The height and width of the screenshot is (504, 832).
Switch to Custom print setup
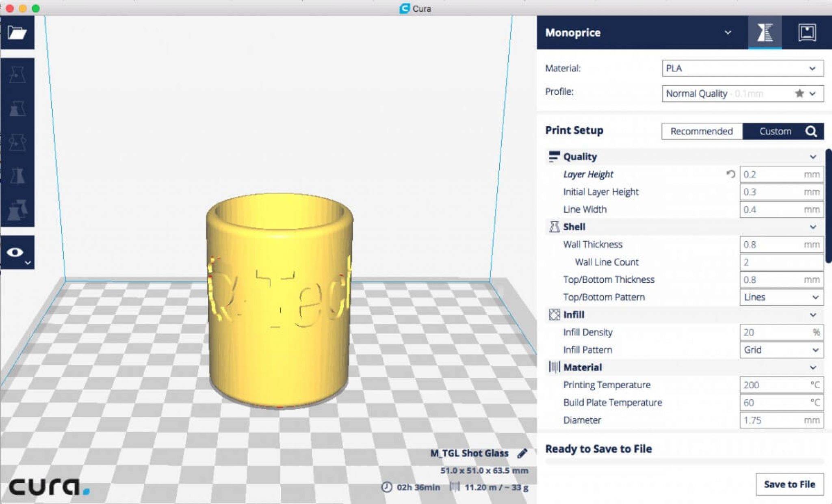(x=775, y=131)
